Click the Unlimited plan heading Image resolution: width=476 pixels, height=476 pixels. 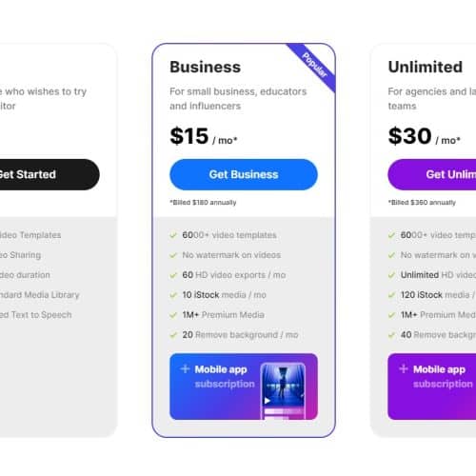pos(426,67)
